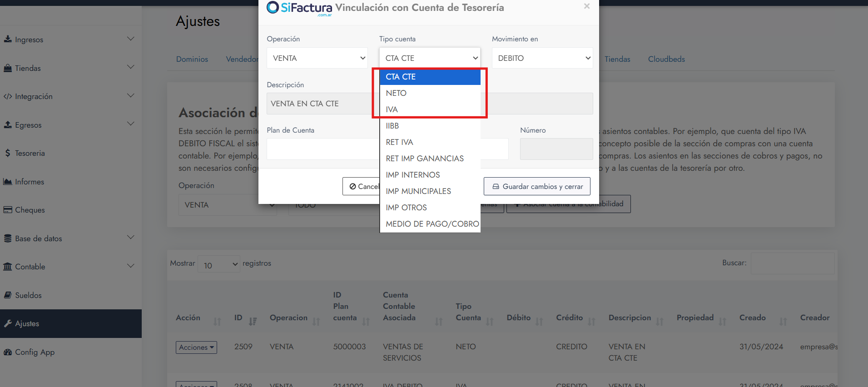Expand the Egresos sidebar chevron
This screenshot has width=868, height=387.
point(131,124)
